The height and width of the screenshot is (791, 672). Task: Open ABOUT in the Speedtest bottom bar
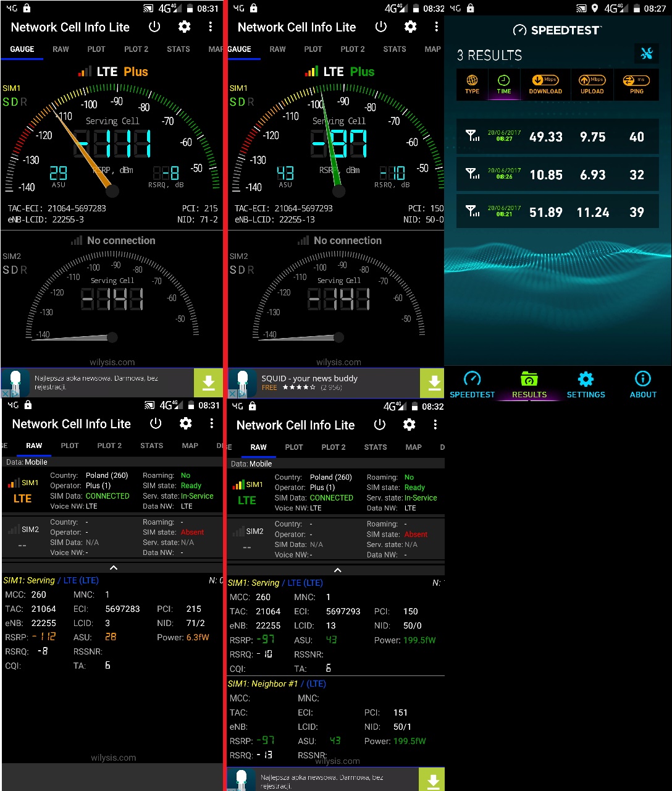pyautogui.click(x=643, y=385)
